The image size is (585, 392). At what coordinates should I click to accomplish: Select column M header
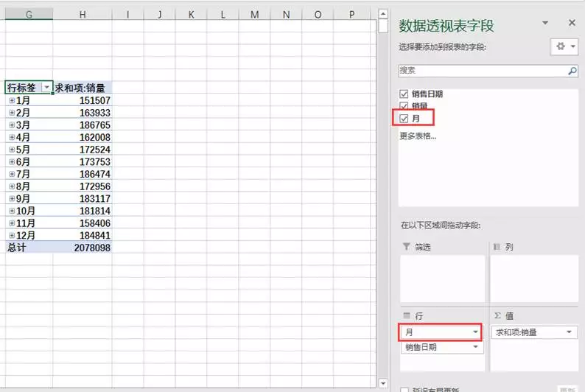[x=254, y=14]
